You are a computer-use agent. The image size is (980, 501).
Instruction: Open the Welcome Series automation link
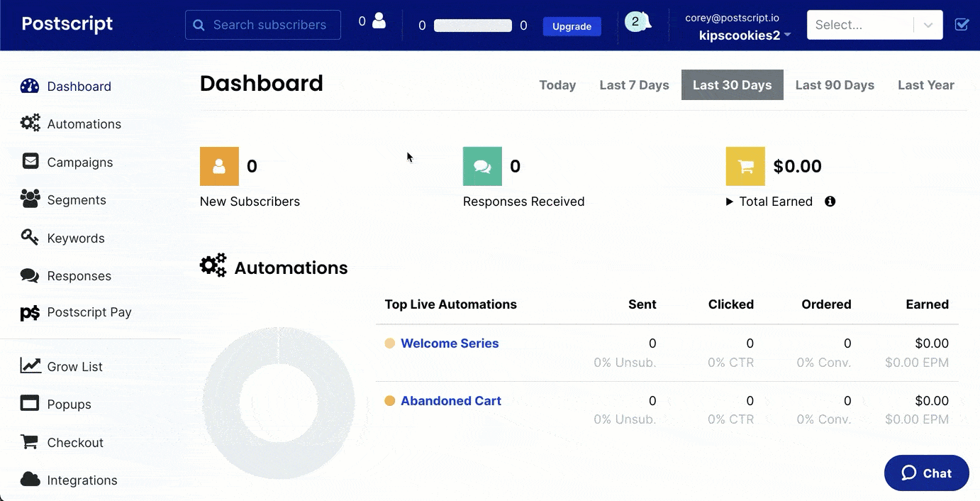click(x=450, y=343)
